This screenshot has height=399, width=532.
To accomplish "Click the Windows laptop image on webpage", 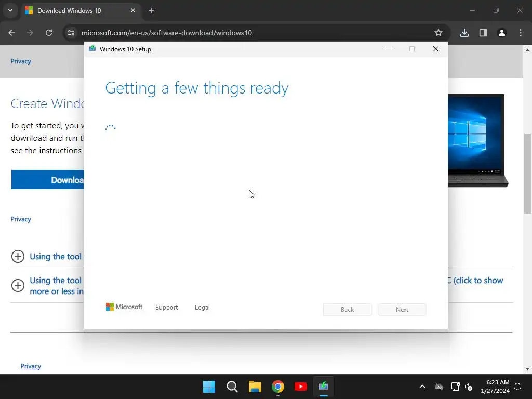I will pyautogui.click(x=478, y=140).
